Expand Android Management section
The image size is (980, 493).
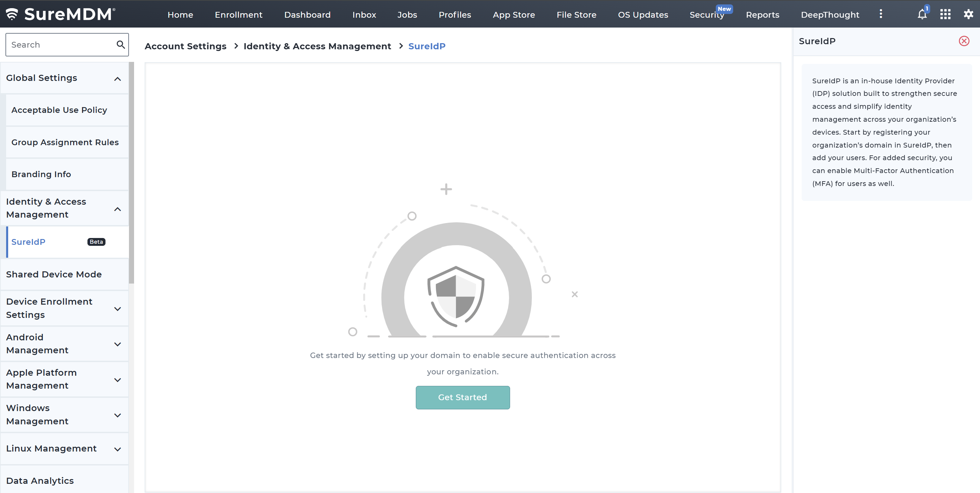117,344
